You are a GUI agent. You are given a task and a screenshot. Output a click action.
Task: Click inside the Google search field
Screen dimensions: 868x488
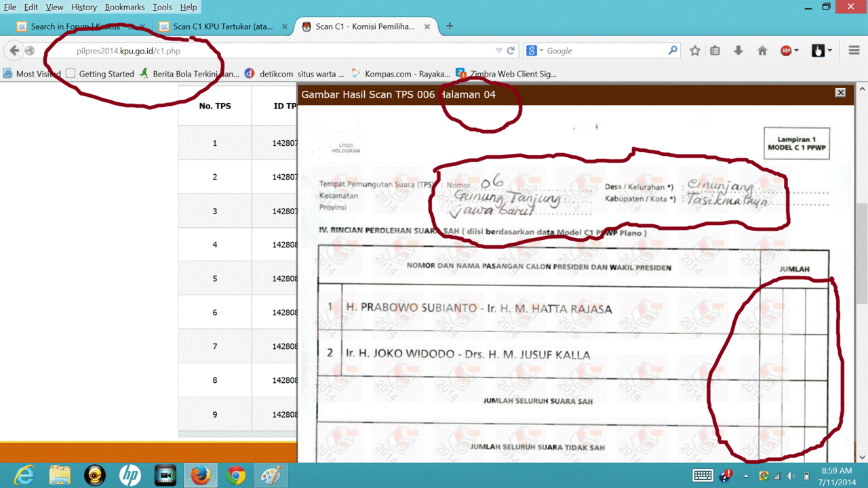tap(604, 51)
